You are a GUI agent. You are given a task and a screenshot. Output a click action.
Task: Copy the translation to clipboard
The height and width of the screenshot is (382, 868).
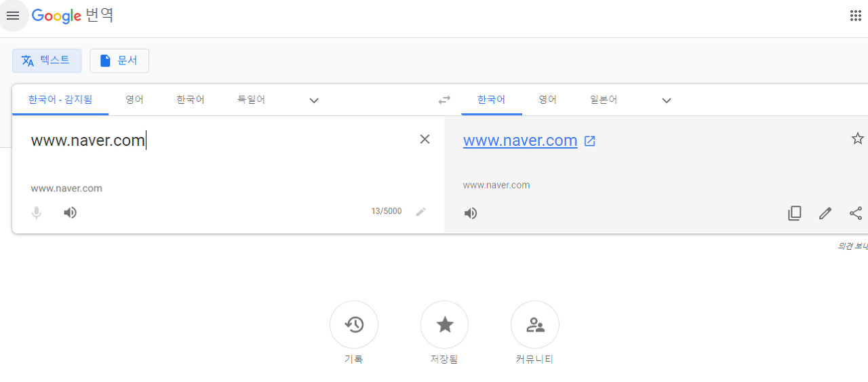(x=795, y=213)
